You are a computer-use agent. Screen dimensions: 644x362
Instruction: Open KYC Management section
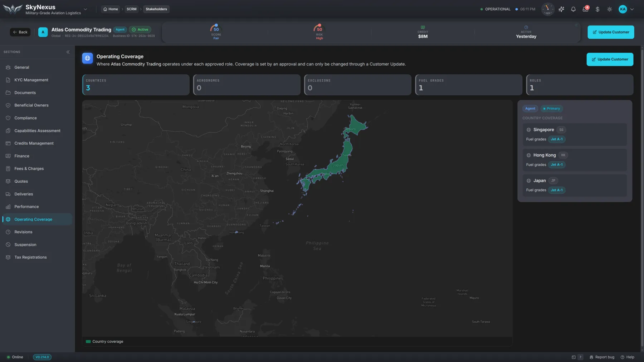tap(37, 80)
